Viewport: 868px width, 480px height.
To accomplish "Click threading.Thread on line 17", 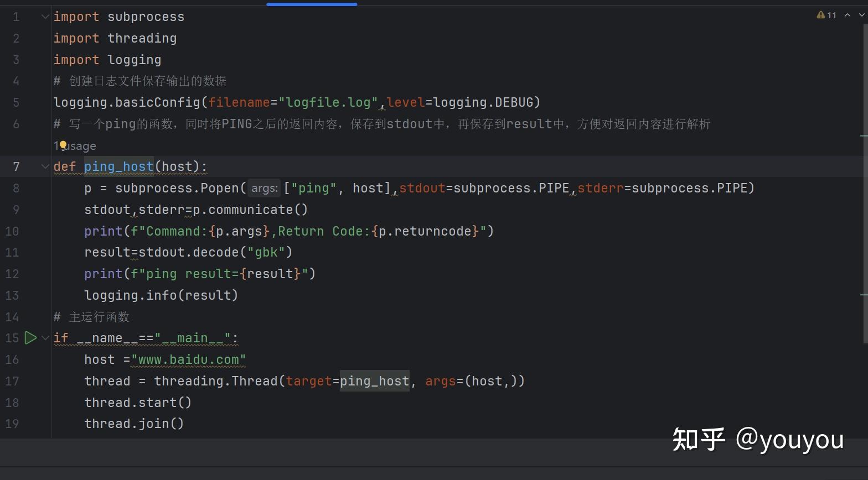I will point(216,381).
